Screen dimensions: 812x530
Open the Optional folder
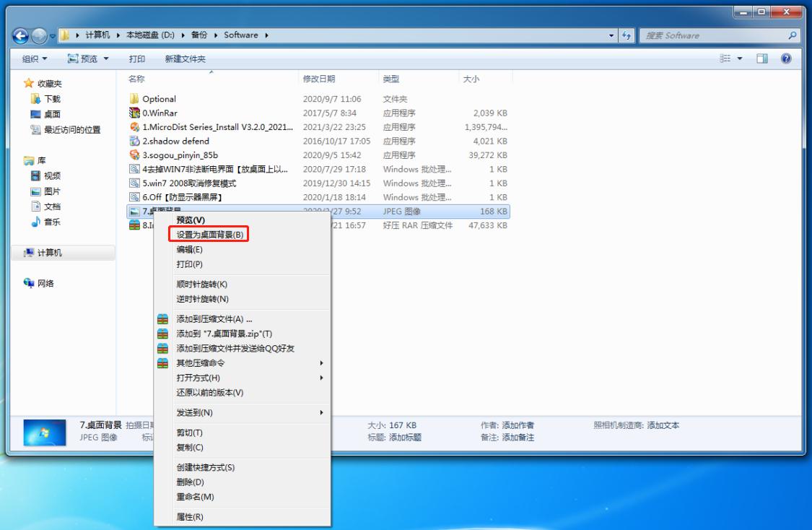tap(159, 99)
